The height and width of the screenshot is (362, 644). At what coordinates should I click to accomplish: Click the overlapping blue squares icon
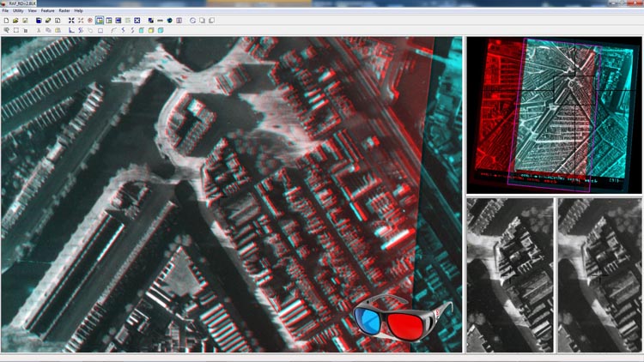(x=151, y=21)
